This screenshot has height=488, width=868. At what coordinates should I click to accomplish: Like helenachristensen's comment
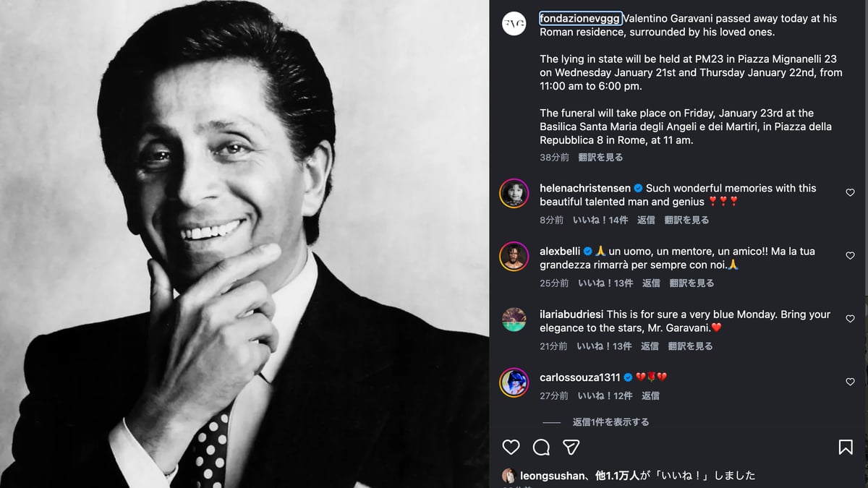coord(850,193)
